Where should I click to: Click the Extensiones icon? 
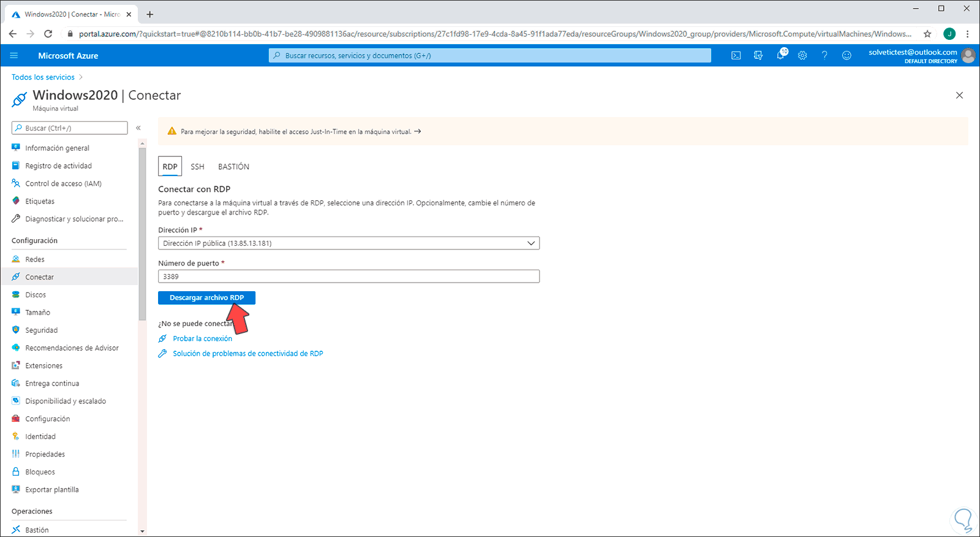point(16,366)
